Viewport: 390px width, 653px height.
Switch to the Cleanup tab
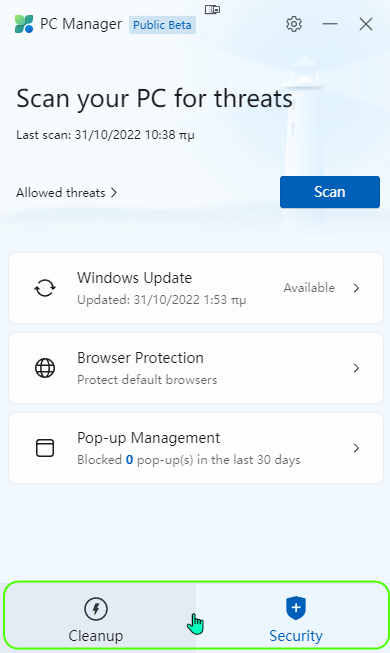(100, 616)
